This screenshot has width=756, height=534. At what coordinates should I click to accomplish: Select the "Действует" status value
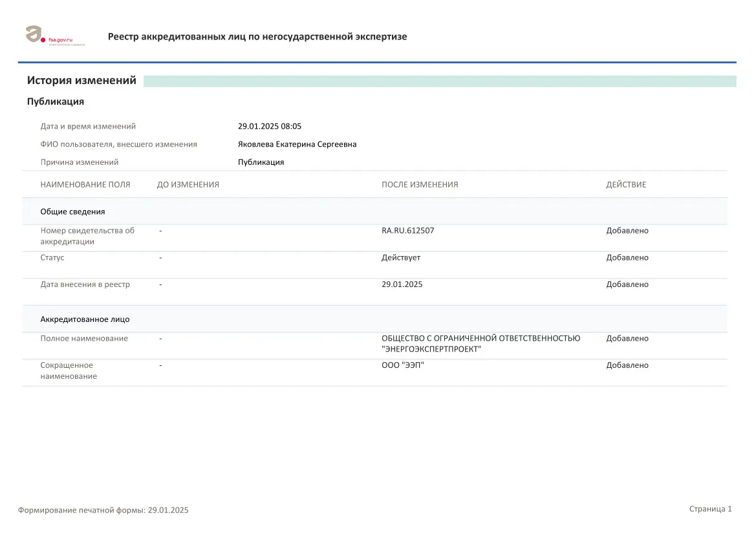[x=400, y=258]
